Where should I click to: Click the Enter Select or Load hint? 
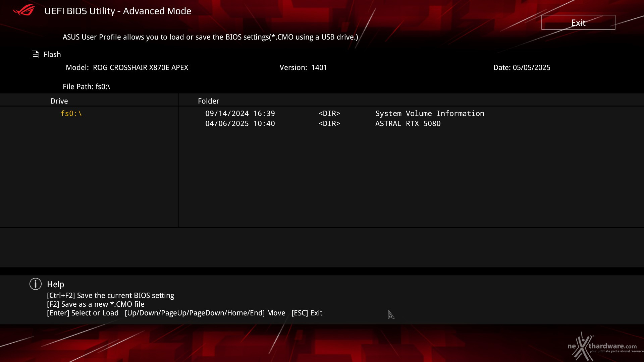[x=83, y=313]
